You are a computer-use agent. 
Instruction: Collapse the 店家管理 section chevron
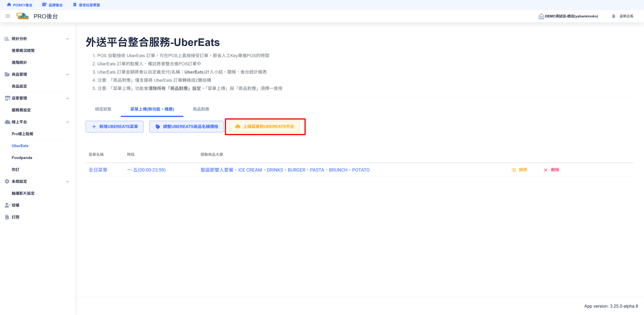coord(67,98)
